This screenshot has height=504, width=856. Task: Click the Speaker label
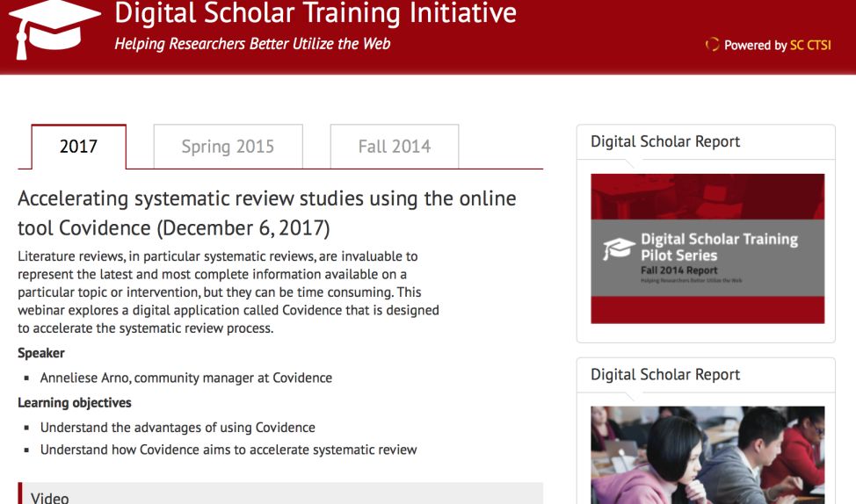[41, 353]
